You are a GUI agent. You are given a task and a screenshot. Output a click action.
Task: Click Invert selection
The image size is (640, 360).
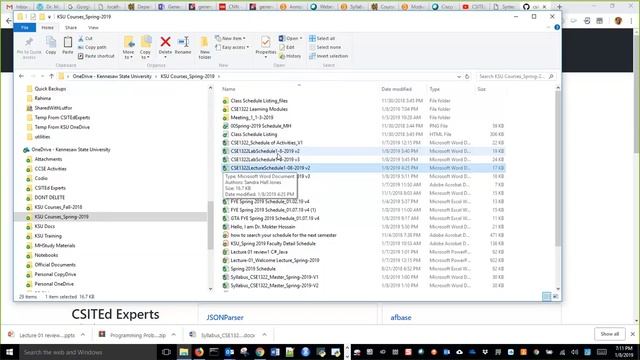(x=329, y=56)
